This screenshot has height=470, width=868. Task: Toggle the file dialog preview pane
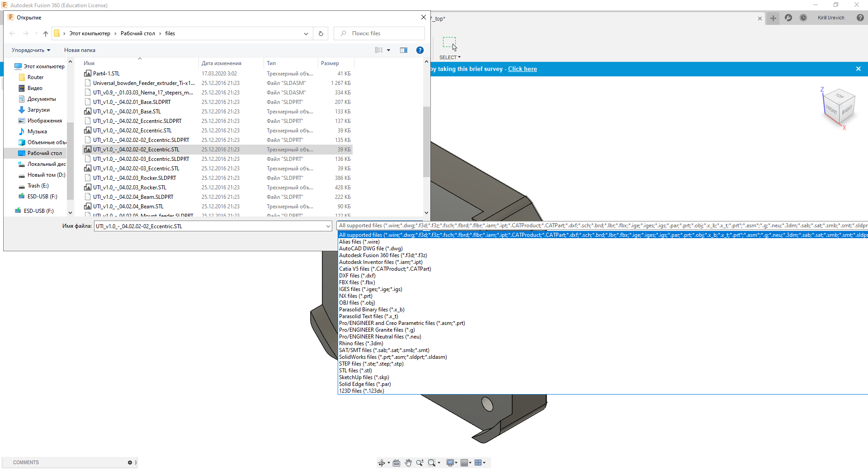pos(404,50)
